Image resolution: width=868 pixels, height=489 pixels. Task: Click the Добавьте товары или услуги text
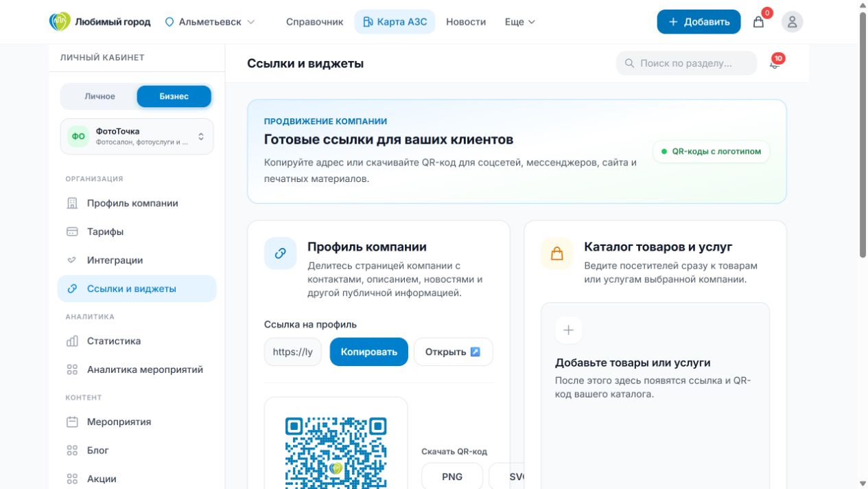(x=633, y=363)
